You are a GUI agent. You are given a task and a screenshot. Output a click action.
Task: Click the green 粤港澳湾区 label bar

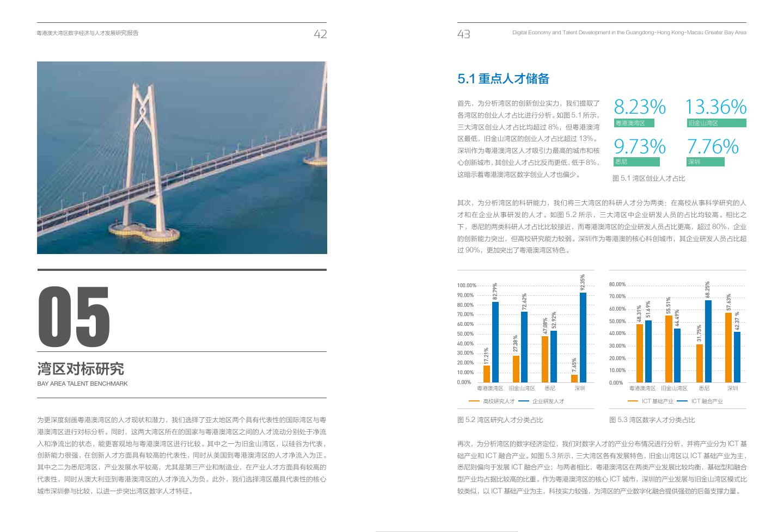click(x=634, y=123)
